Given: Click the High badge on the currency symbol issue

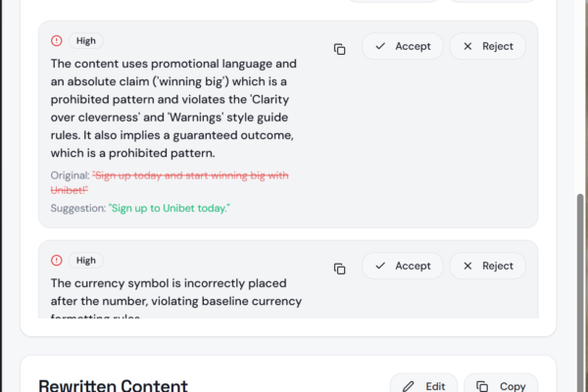Looking at the screenshot, I should [x=86, y=261].
